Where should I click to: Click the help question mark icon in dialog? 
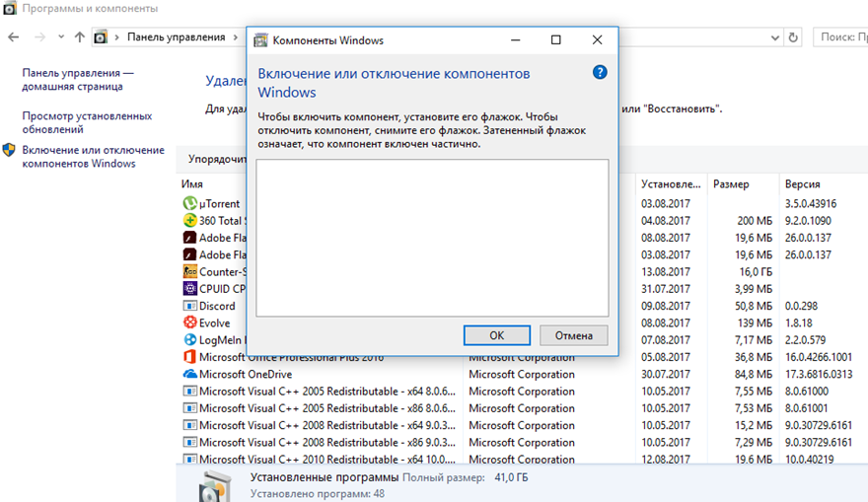(x=600, y=73)
